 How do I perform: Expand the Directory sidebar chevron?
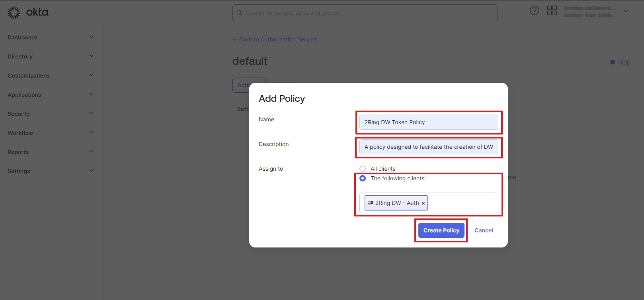[x=91, y=56]
